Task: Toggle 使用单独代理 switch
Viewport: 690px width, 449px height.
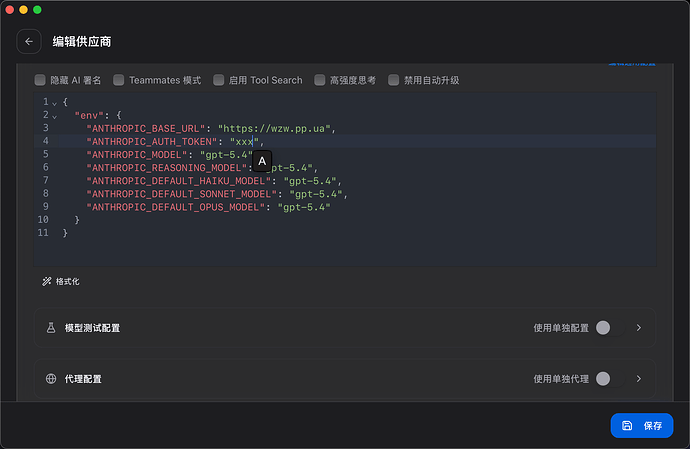Action: 609,379
